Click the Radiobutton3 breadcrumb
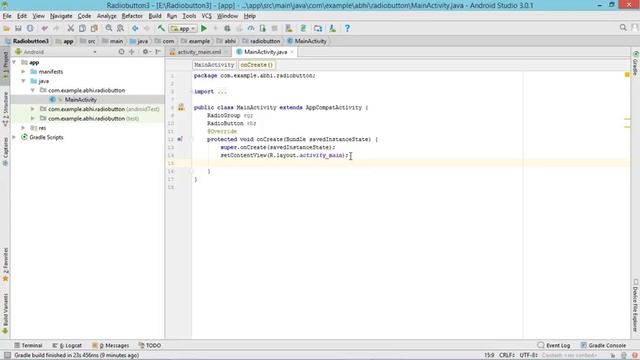The height and width of the screenshot is (360, 640). click(x=27, y=41)
